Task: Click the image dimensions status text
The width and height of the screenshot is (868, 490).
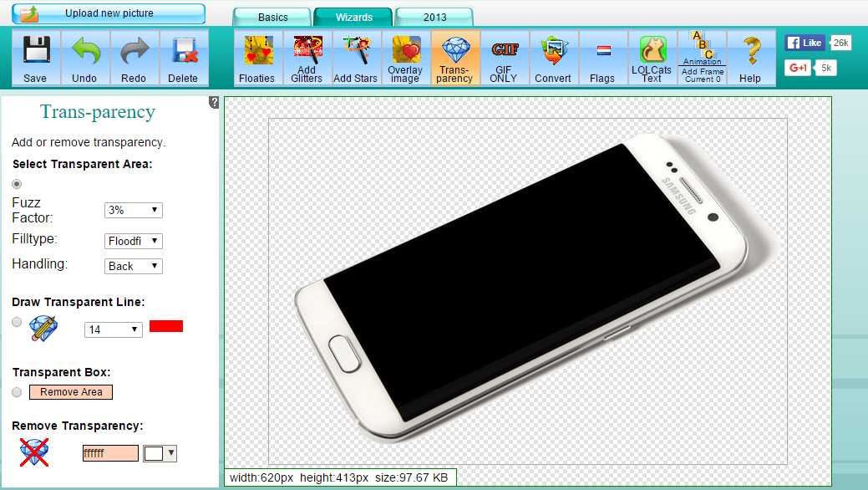Action: coord(339,477)
